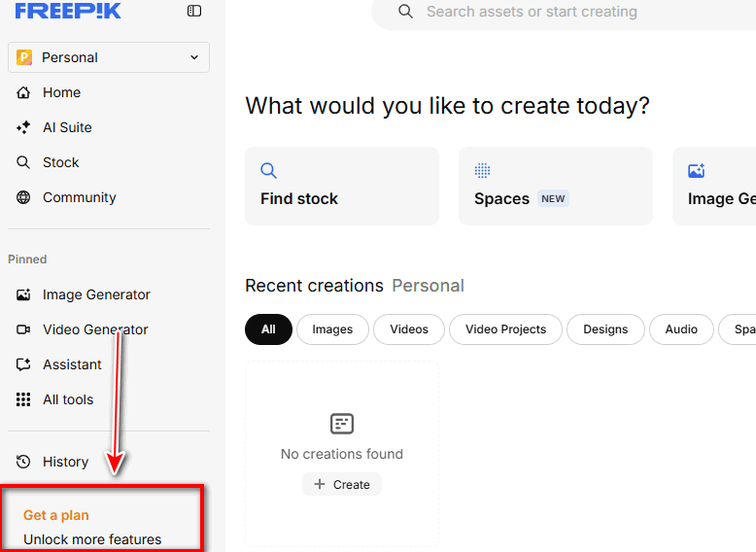This screenshot has width=756, height=552.
Task: Open the Assistant chat tool
Action: [x=71, y=364]
